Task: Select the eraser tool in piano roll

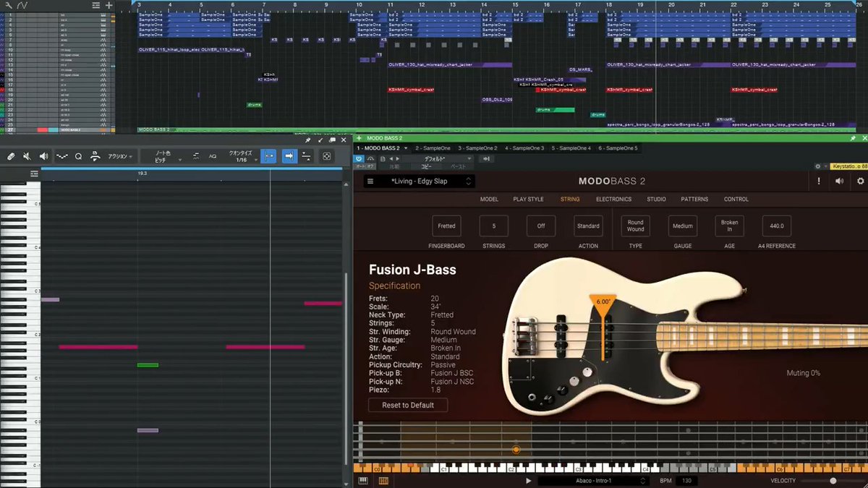Action: coord(10,156)
